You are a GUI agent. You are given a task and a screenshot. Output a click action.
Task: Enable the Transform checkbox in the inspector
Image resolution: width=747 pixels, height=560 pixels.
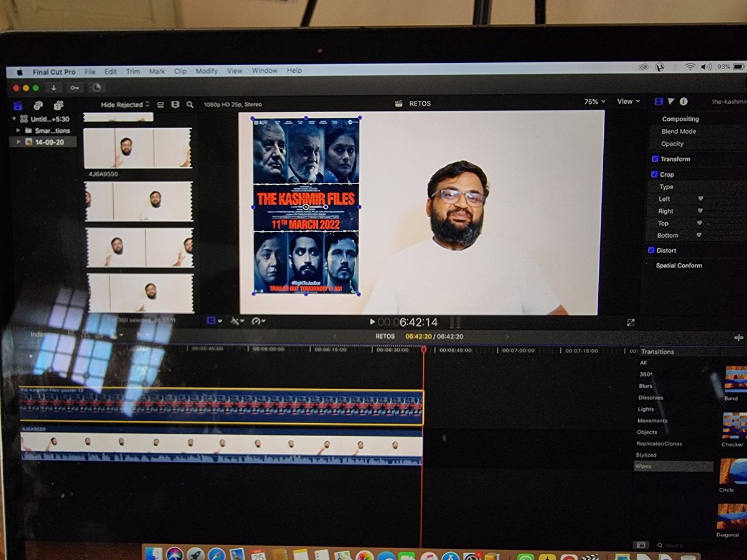coord(655,159)
